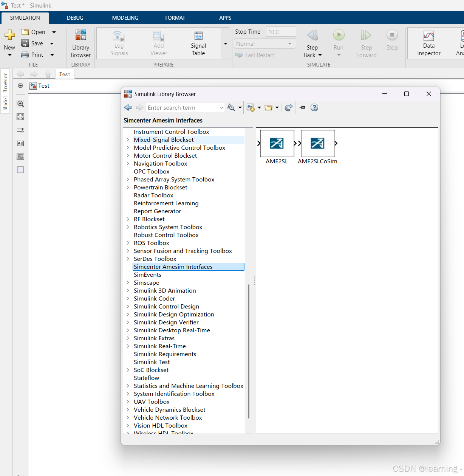Select the OPC Toolbox entry
The height and width of the screenshot is (476, 464).
point(152,171)
